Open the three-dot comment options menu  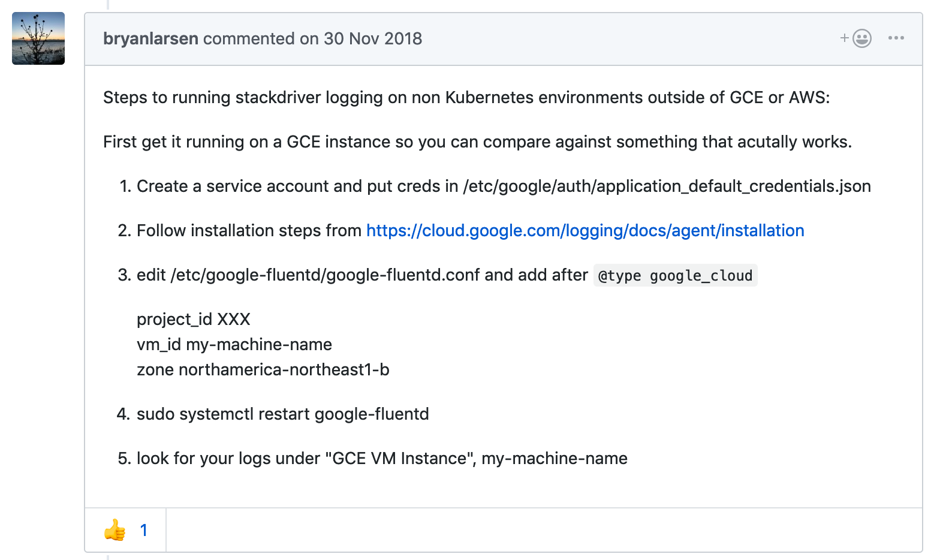(x=896, y=38)
